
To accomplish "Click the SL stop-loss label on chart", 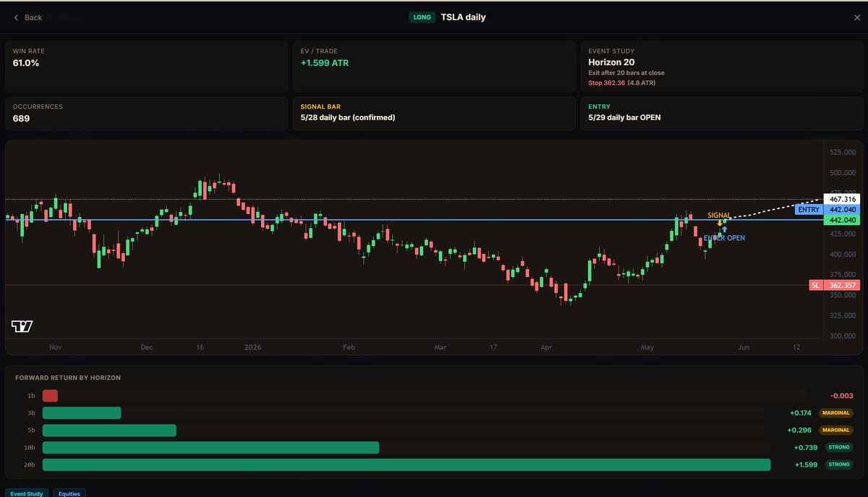I will pos(816,286).
